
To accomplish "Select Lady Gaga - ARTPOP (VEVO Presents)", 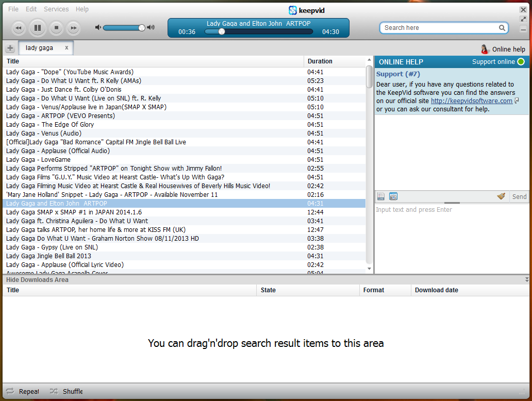I will coord(184,115).
